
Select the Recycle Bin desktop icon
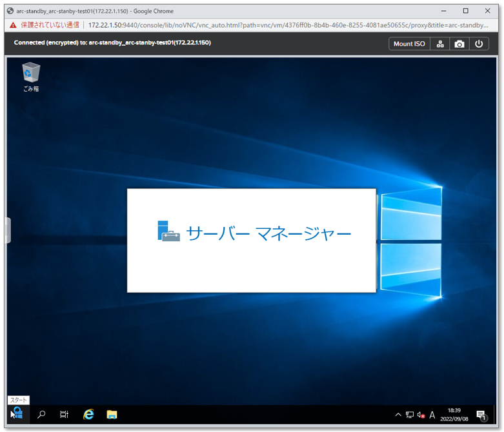pyautogui.click(x=31, y=77)
